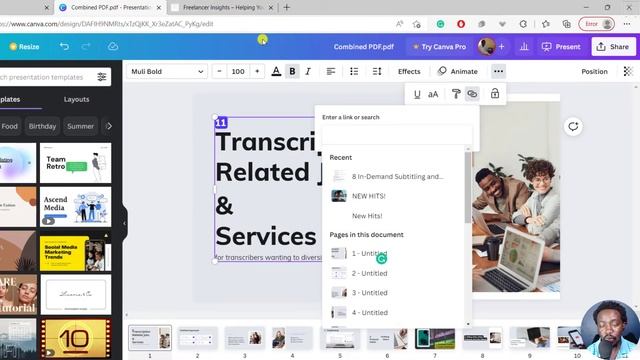The height and width of the screenshot is (360, 640).
Task: Click the link dropdown scrollbar
Action: pos(468,187)
